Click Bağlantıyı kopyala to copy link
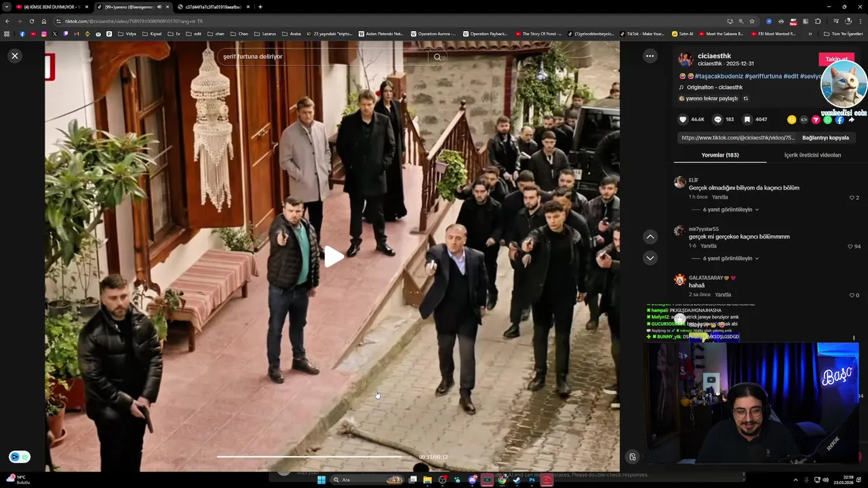This screenshot has height=488, width=868. pos(825,138)
